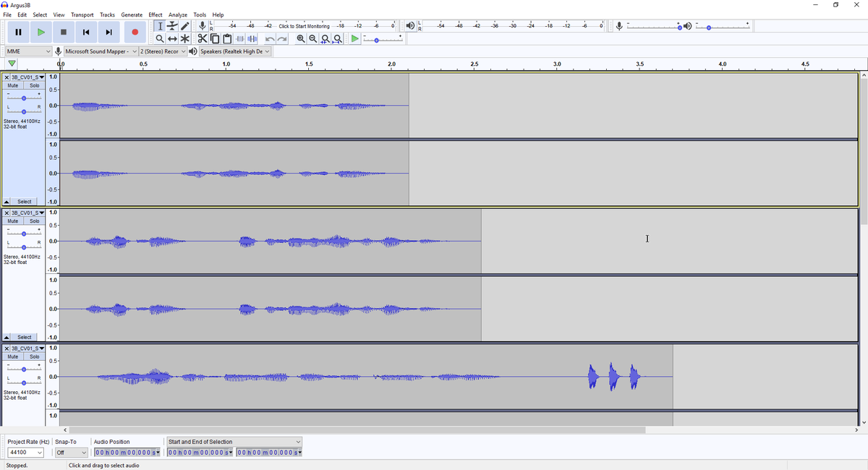868x470 pixels.
Task: Collapse the middle track with its arrow
Action: click(x=7, y=338)
